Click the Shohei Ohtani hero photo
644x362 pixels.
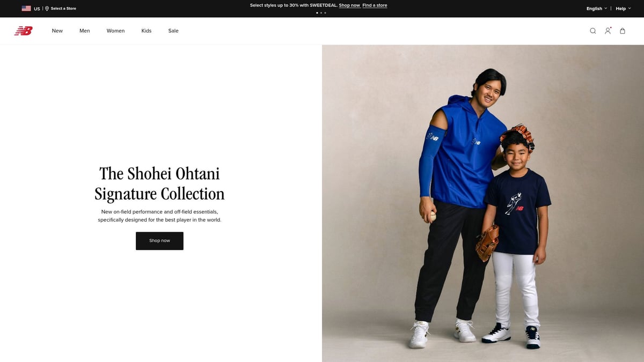pos(483,203)
